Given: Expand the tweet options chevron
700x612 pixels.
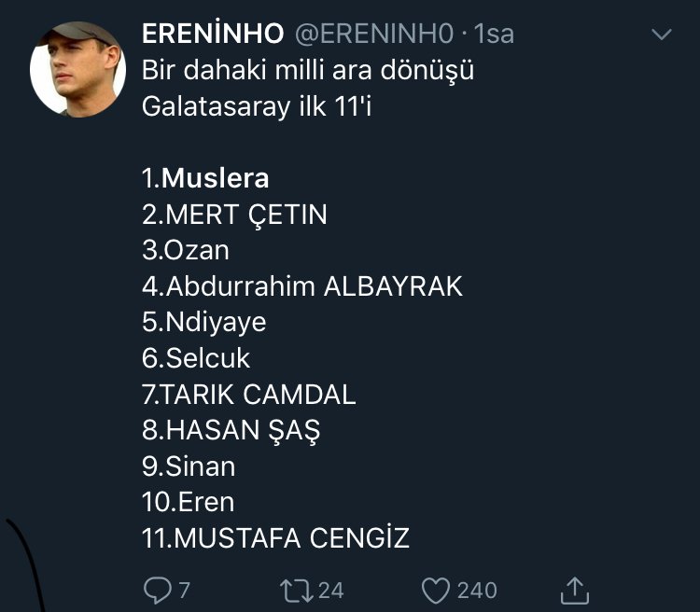Looking at the screenshot, I should pyautogui.click(x=662, y=35).
